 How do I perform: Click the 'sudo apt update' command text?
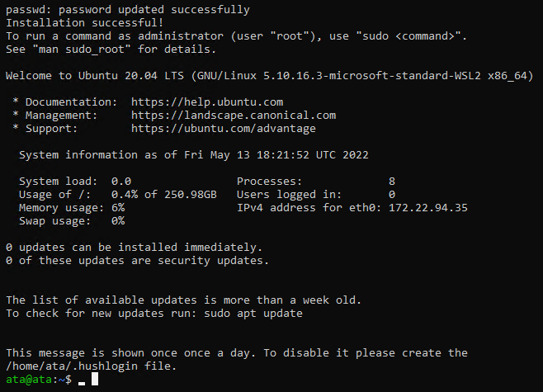253,314
